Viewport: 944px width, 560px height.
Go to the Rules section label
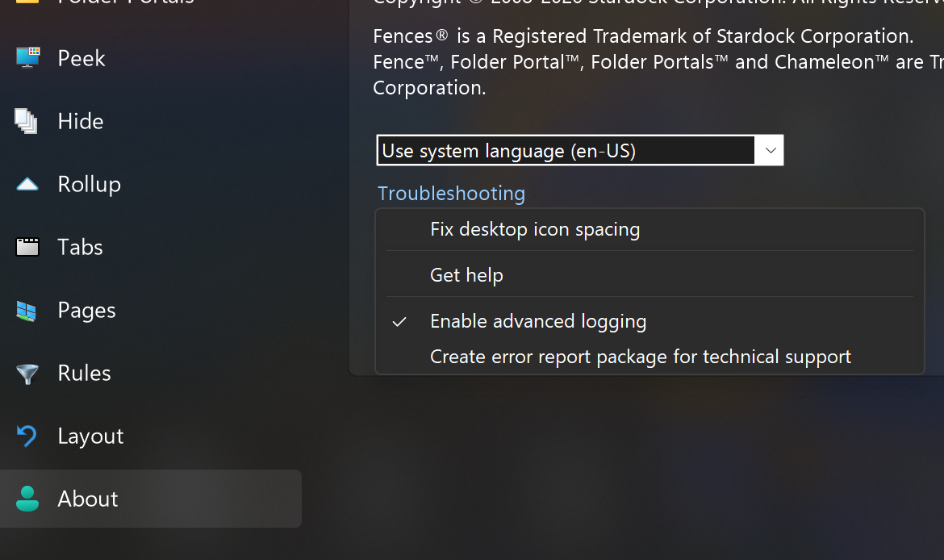point(84,374)
